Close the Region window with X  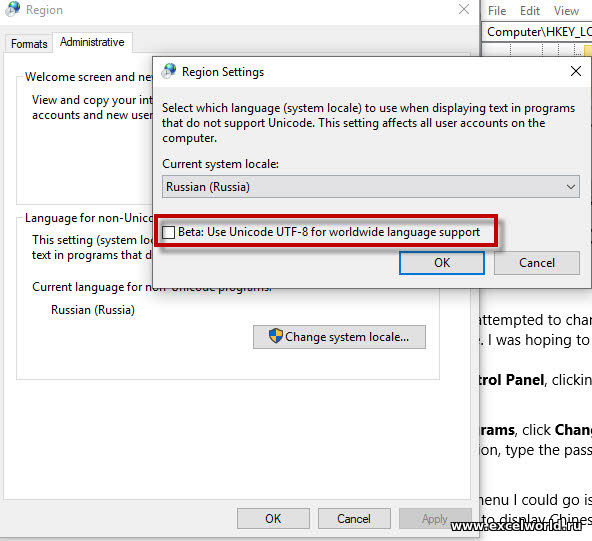click(x=464, y=9)
